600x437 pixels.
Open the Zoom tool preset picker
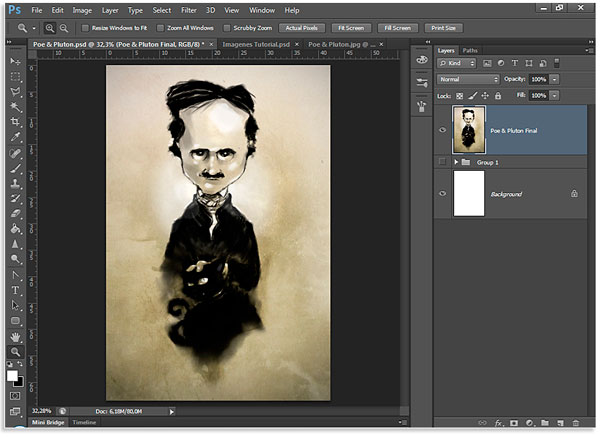click(x=34, y=28)
